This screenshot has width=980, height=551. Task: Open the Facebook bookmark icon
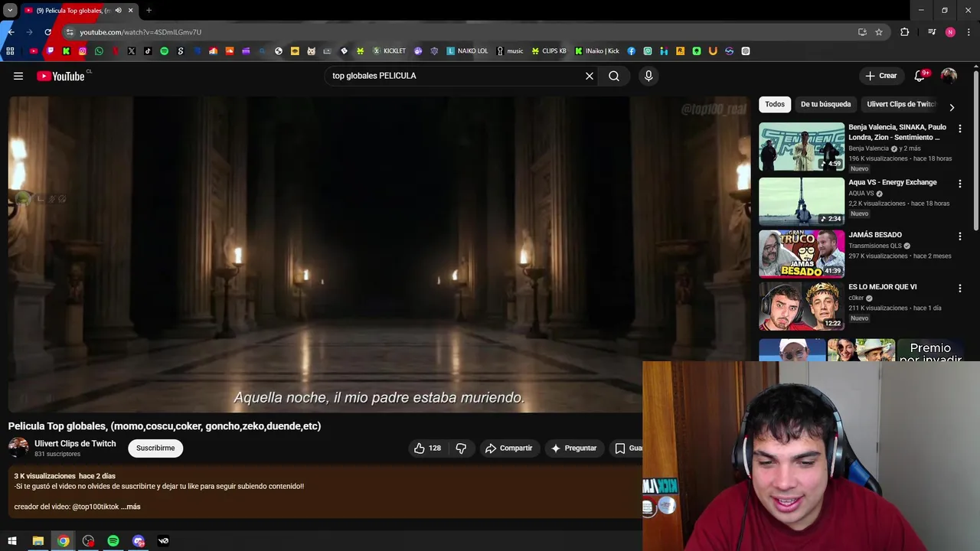632,51
